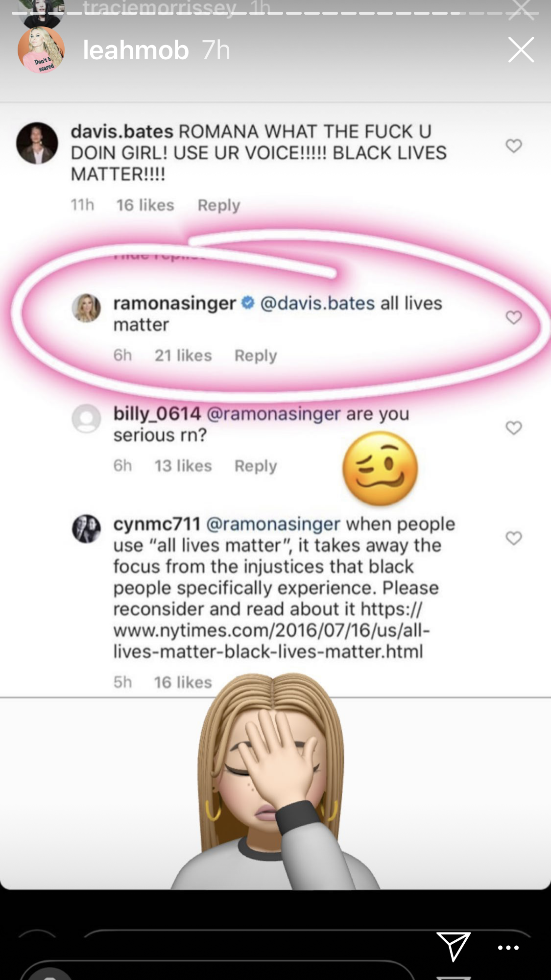
Task: View davis.bates profile avatar
Action: click(x=37, y=143)
